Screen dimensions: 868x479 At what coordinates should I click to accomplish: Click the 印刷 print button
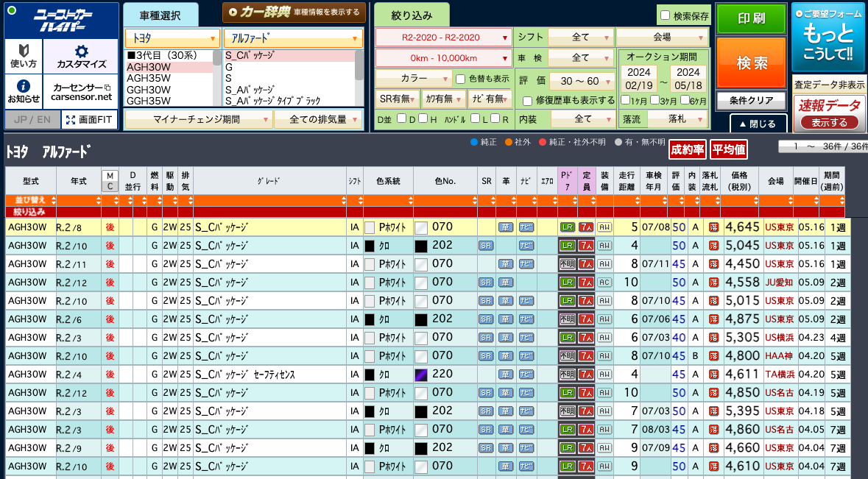click(751, 19)
